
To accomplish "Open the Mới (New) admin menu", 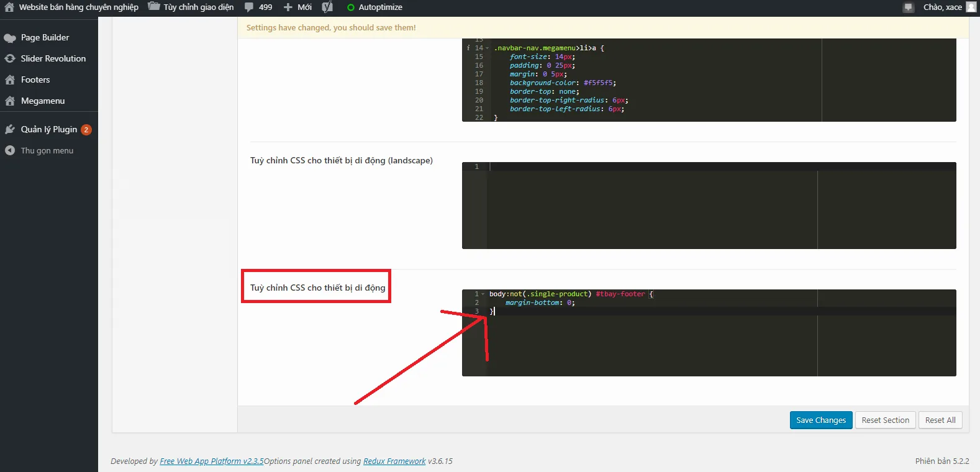I will click(x=304, y=7).
